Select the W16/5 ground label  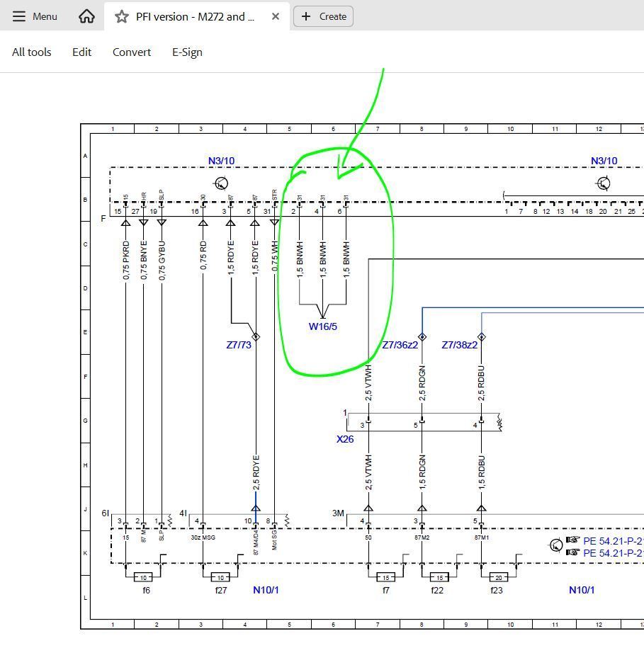click(322, 326)
